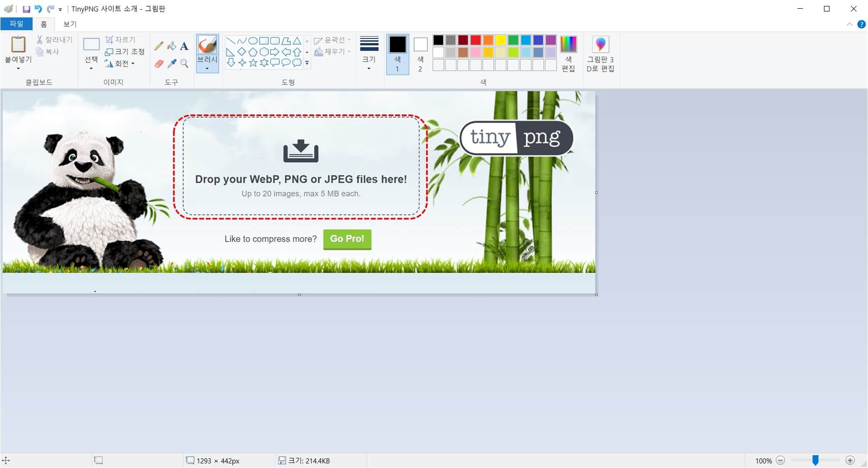This screenshot has height=468, width=868.
Task: Click Resize (크기 조정)
Action: point(125,51)
